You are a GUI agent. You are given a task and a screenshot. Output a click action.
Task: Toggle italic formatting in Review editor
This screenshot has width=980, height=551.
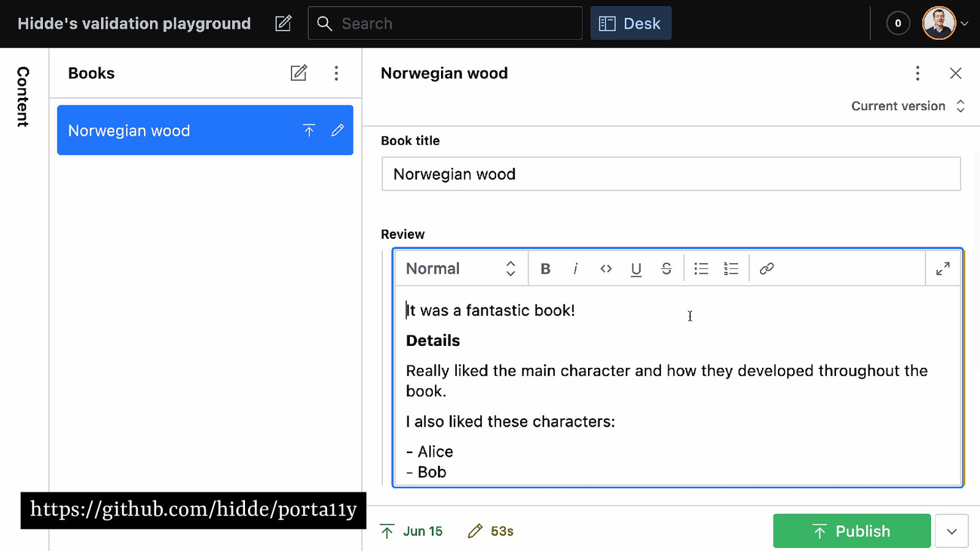tap(575, 268)
